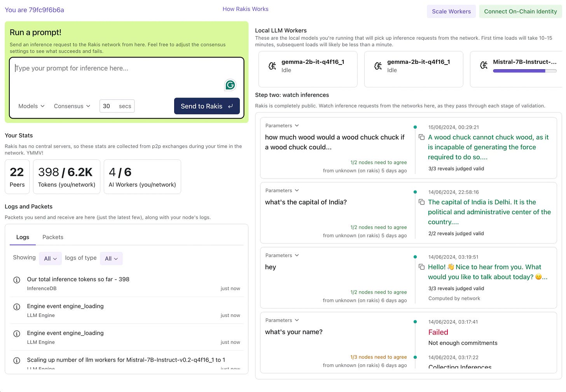Click the 22 Peers stat card

coord(17,177)
